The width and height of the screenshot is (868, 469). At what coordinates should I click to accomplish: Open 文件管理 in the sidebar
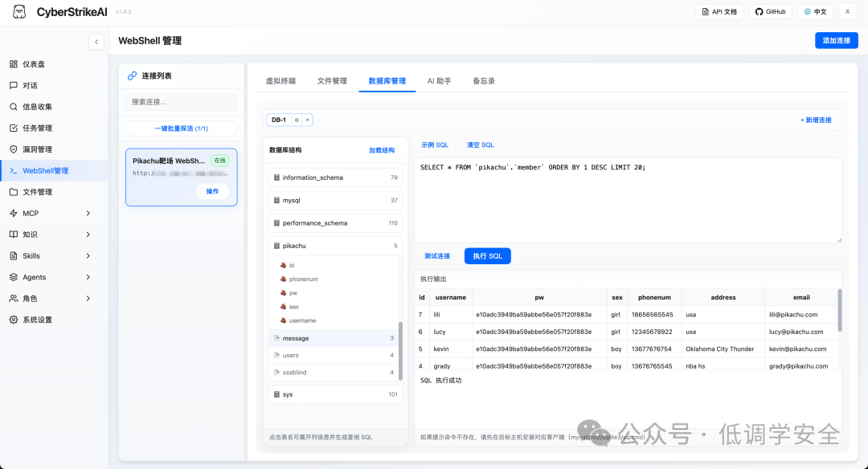click(x=54, y=192)
